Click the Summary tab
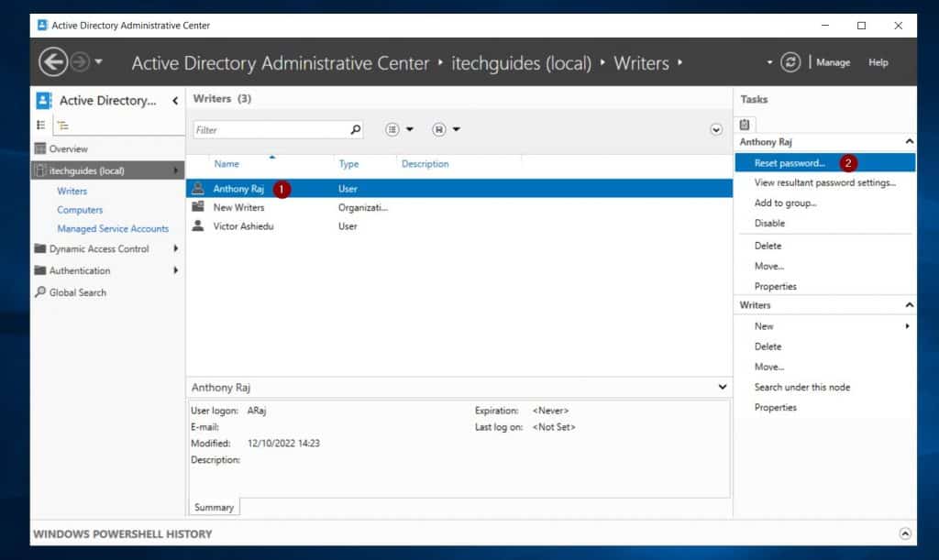Viewport: 939px width, 560px height. pos(214,508)
